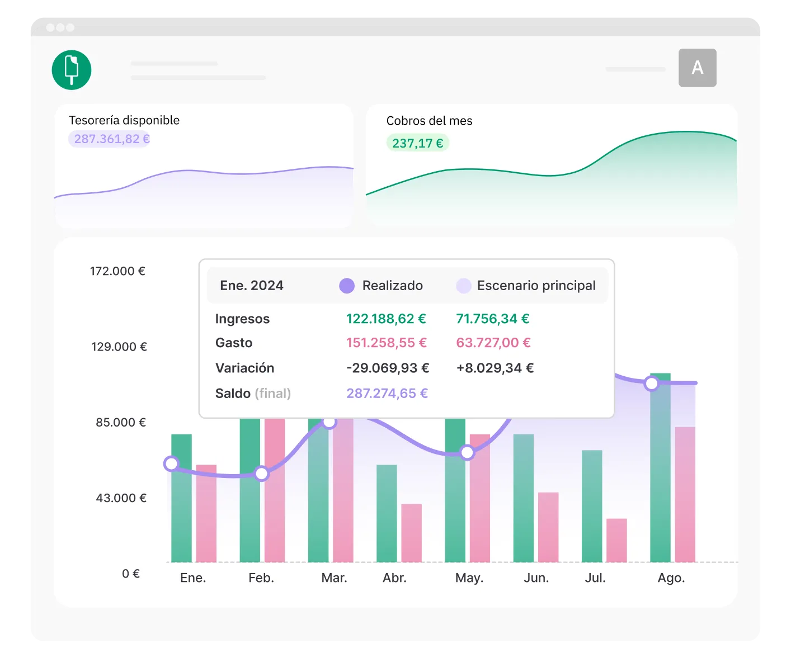Select the Cobros del mes amount badge
Image resolution: width=791 pixels, height=672 pixels.
(x=417, y=143)
